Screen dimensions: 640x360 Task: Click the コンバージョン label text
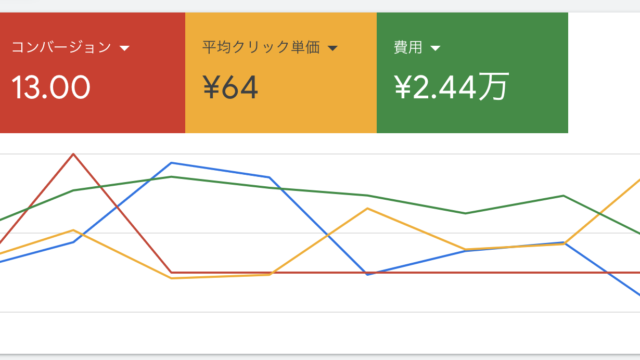[x=61, y=47]
